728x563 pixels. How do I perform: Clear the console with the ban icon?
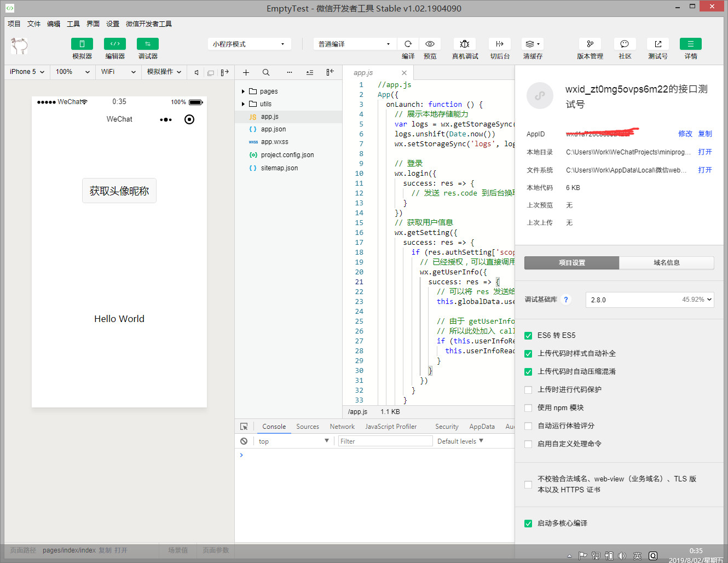coord(244,441)
